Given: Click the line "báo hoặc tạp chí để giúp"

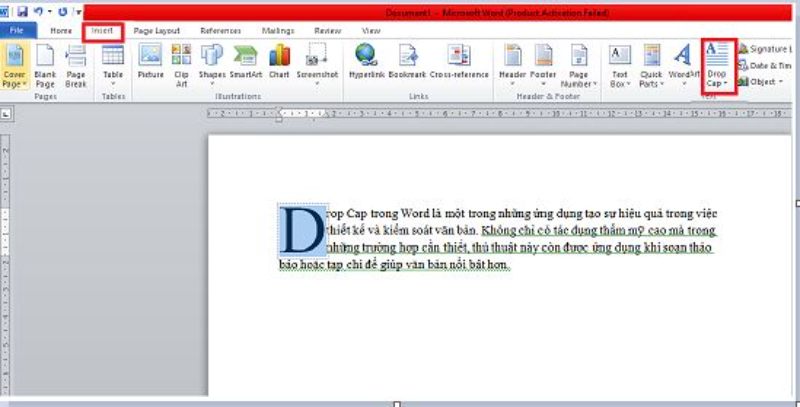Looking at the screenshot, I should coord(395,265).
